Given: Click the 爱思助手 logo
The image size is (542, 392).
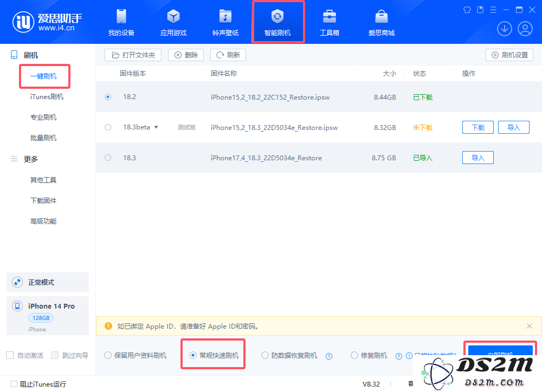Looking at the screenshot, I should [47, 22].
